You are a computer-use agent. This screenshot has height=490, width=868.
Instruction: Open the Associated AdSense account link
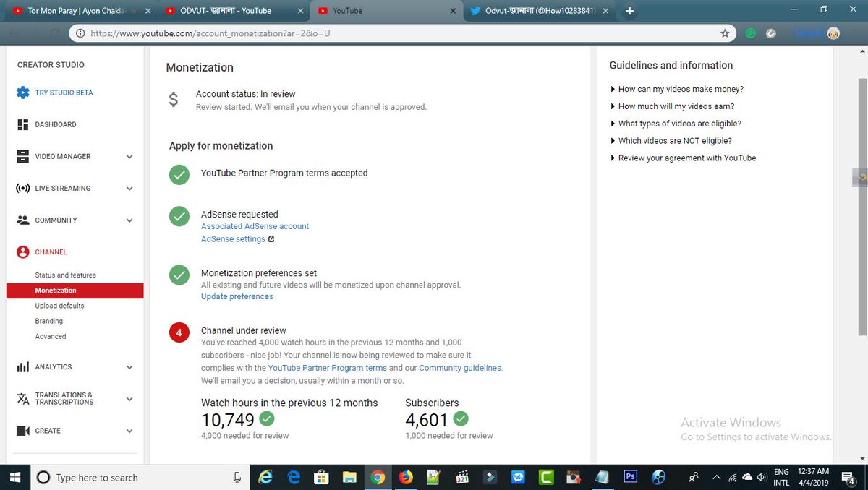pyautogui.click(x=255, y=226)
